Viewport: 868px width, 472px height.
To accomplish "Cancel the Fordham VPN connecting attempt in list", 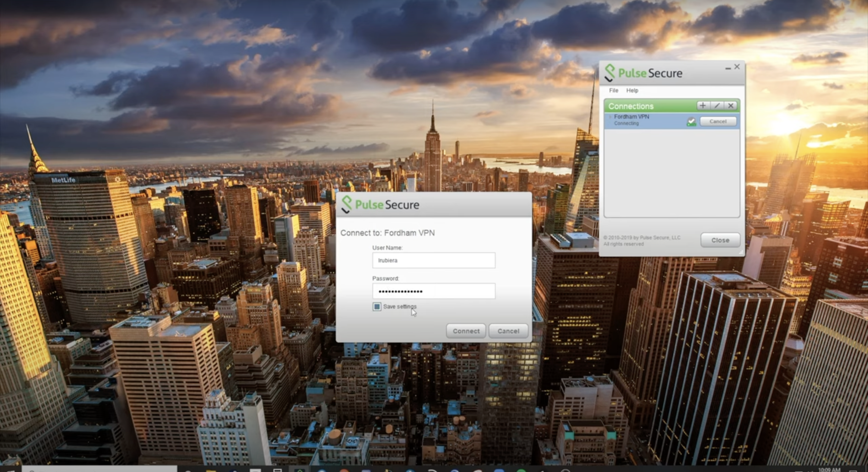I will point(718,121).
